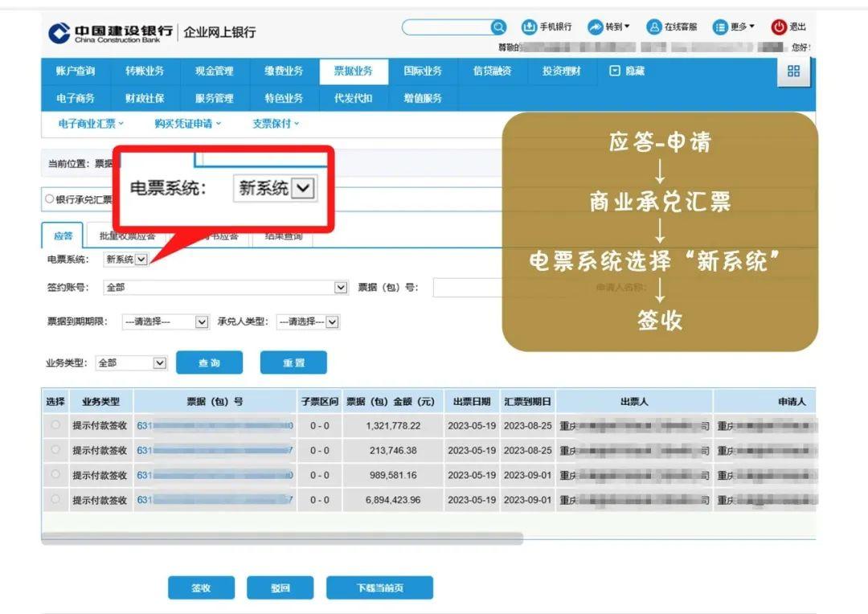The height and width of the screenshot is (614, 868).
Task: Click the 隐藏 hide menu item
Action: click(x=627, y=71)
